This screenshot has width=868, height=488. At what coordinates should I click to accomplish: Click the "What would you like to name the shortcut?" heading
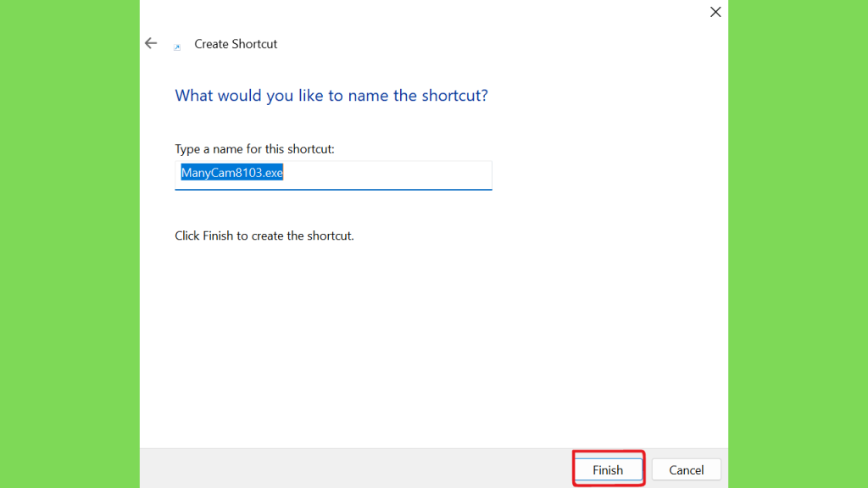tap(331, 96)
